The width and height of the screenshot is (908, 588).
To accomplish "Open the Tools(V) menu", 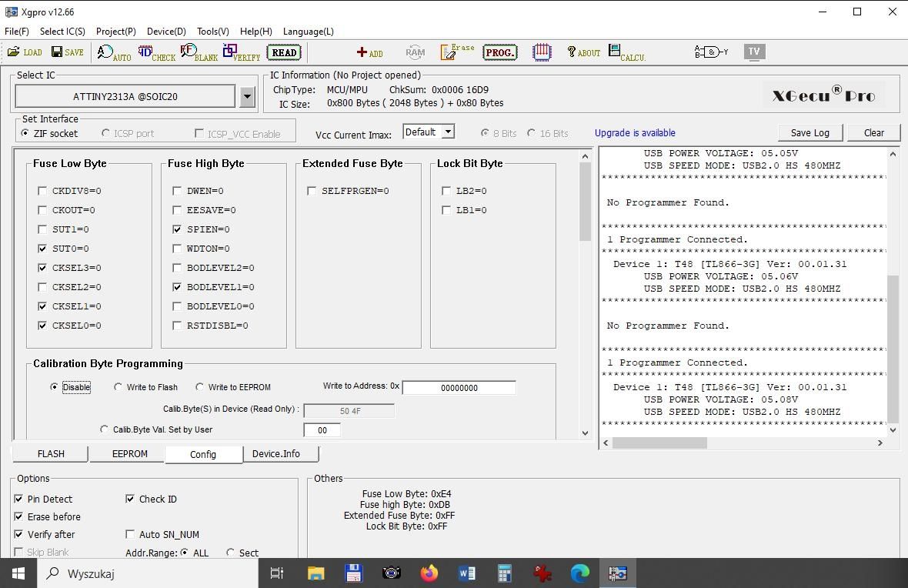I will coord(212,32).
